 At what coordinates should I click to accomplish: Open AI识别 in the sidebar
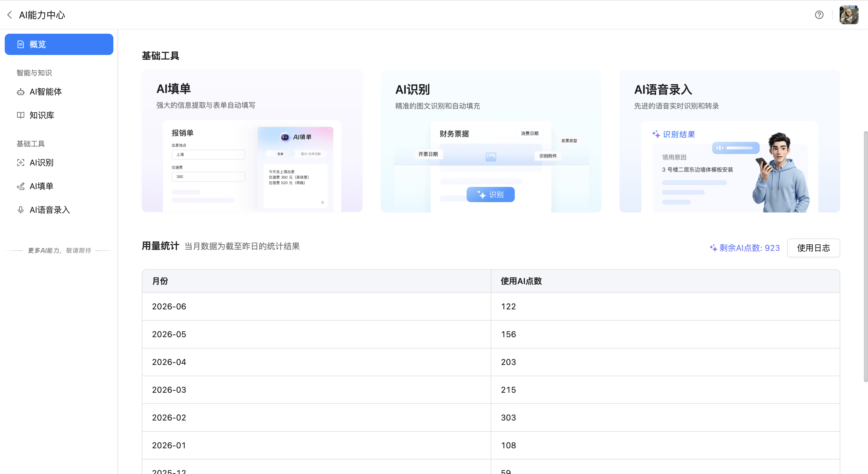point(59,163)
